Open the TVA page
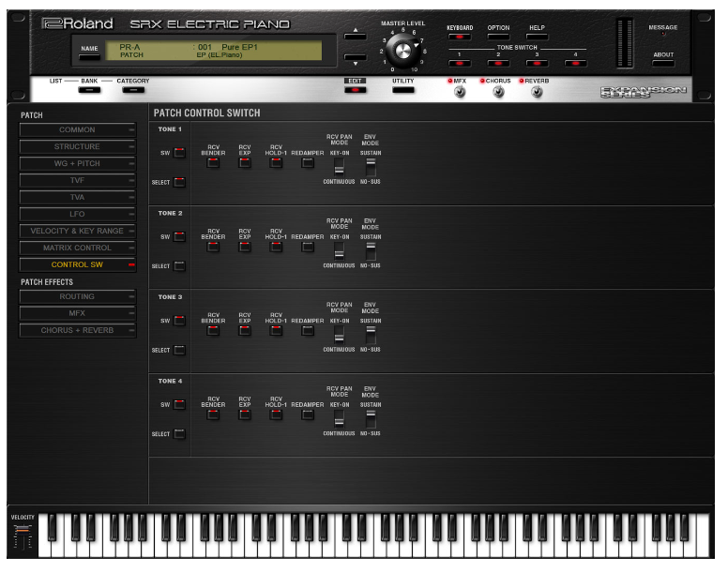 coord(78,197)
